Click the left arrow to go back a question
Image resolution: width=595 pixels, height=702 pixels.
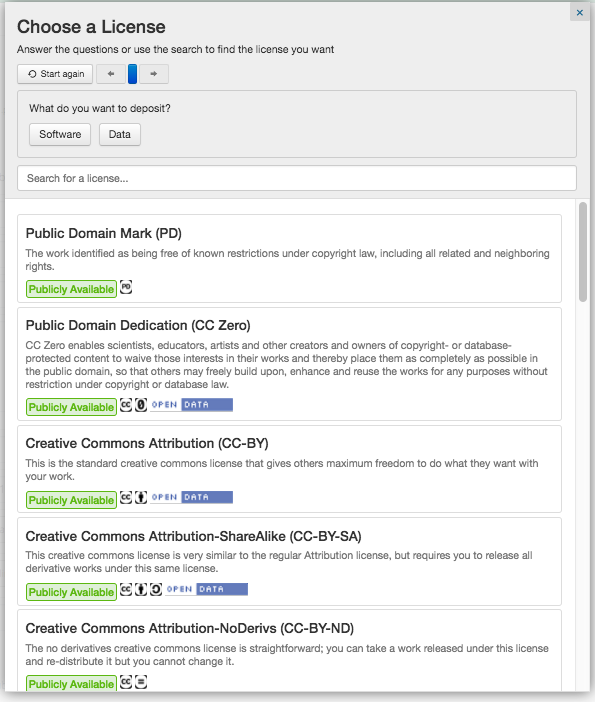111,74
